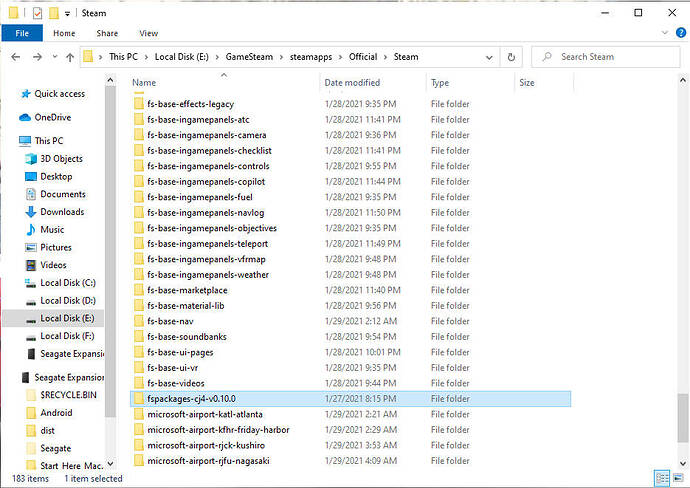Image resolution: width=690 pixels, height=488 pixels.
Task: Click steamapps breadcrumb in address bar
Action: pyautogui.click(x=311, y=57)
